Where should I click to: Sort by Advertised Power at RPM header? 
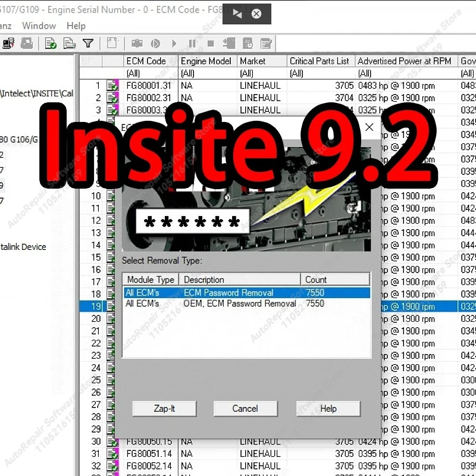coord(406,61)
